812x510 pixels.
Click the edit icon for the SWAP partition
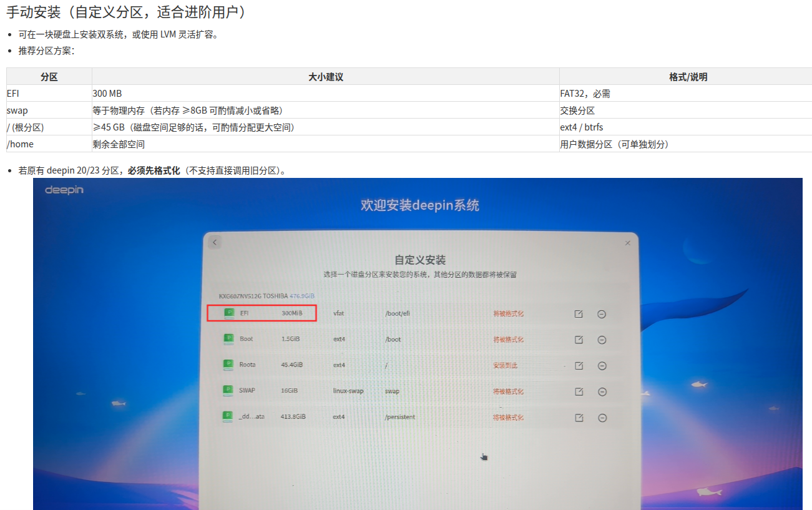tap(579, 392)
